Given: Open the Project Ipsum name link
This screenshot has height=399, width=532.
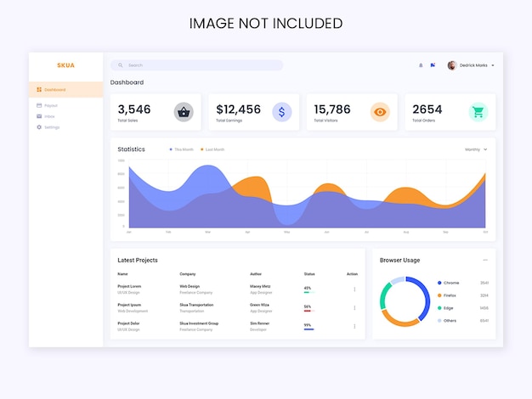Looking at the screenshot, I should (x=129, y=305).
